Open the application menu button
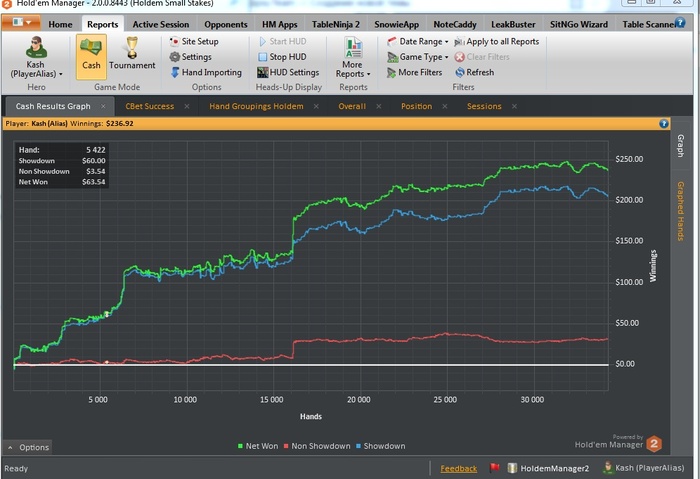Image resolution: width=700 pixels, height=479 pixels. tap(21, 23)
